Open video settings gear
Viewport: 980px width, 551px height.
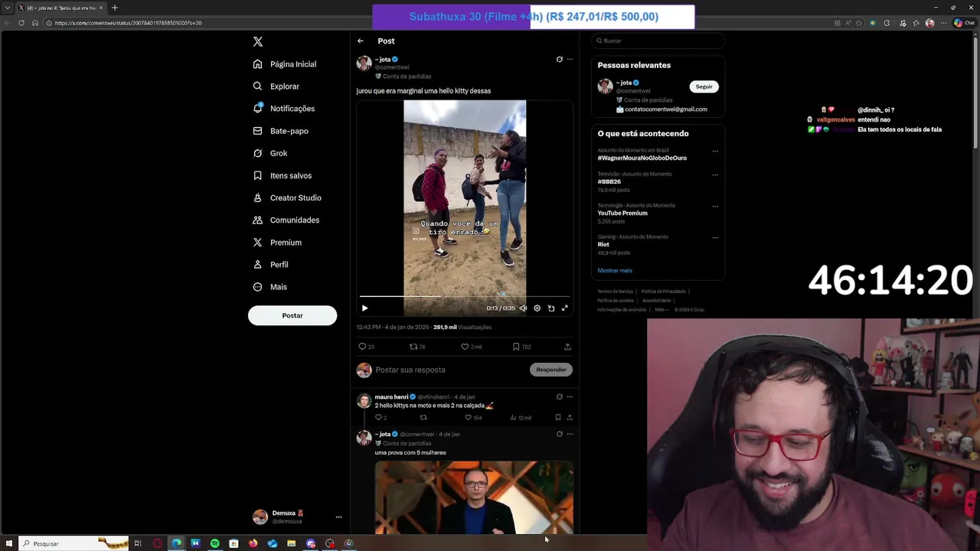tap(537, 308)
